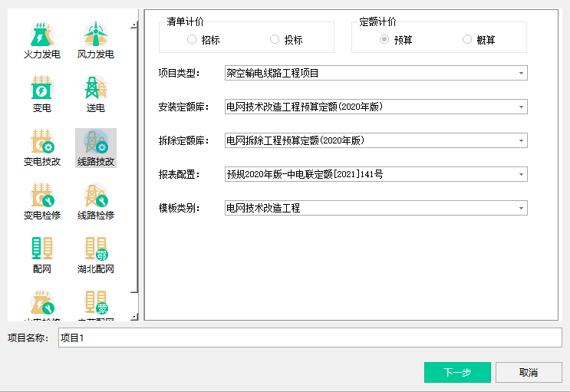Pick the 变电 substation icon
Image resolution: width=570 pixels, height=392 pixels.
coord(41,94)
